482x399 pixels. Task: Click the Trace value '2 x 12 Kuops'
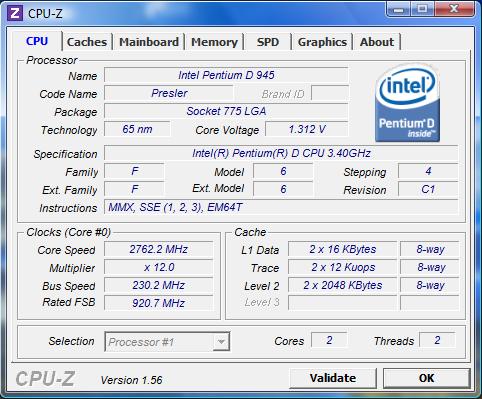[x=342, y=267]
